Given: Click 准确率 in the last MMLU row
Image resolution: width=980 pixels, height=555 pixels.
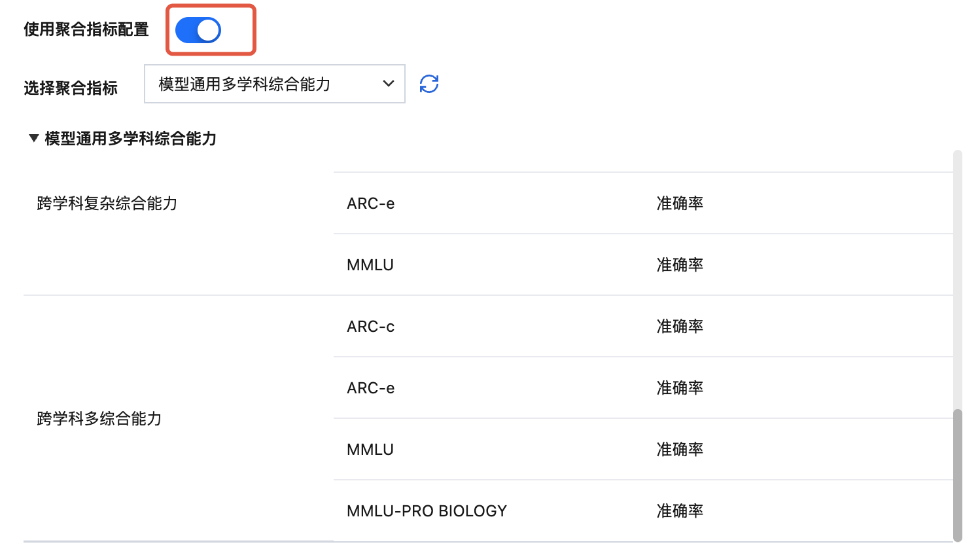Looking at the screenshot, I should [x=680, y=450].
